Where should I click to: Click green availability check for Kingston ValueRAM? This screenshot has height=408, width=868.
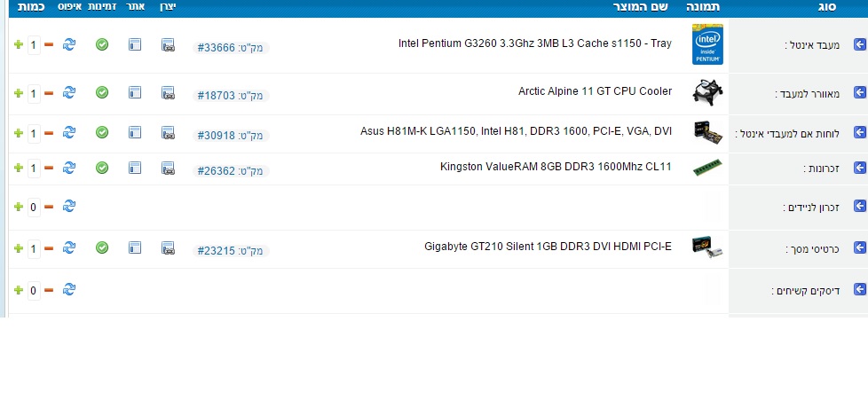(102, 168)
